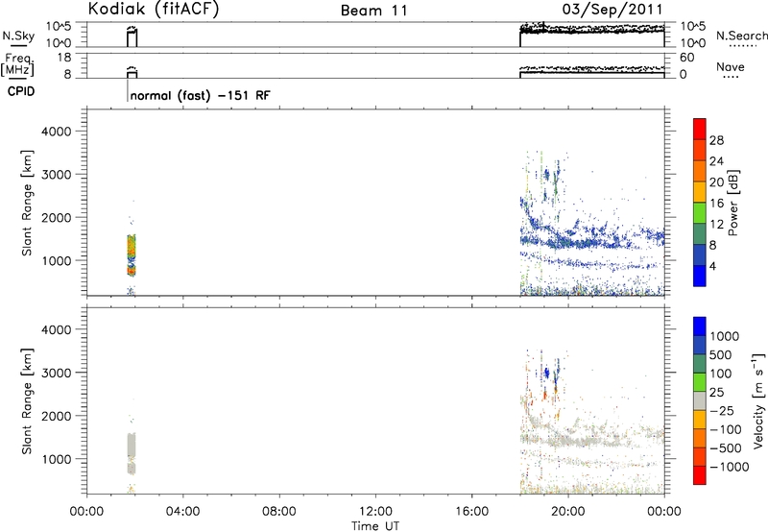Click velocity color bar '1000' value
This screenshot has height=532, width=768.
coord(725,336)
